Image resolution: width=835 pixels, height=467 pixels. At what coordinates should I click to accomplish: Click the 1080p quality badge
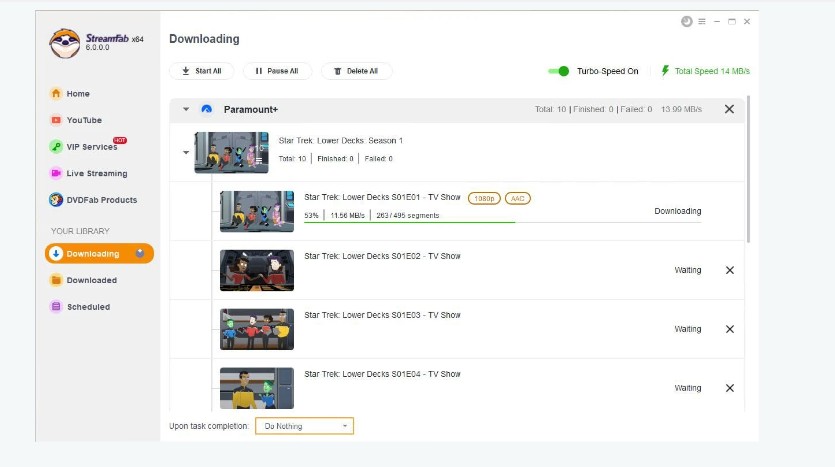[484, 198]
